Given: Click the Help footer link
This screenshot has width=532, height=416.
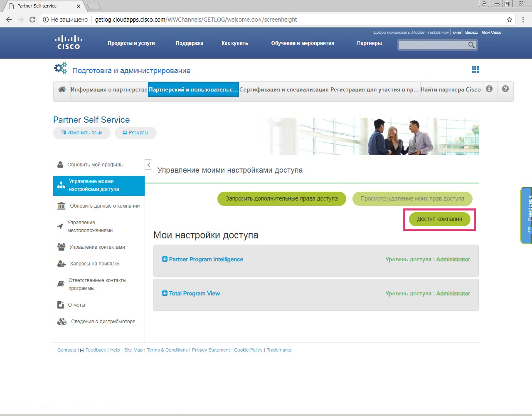Looking at the screenshot, I should click(x=115, y=350).
